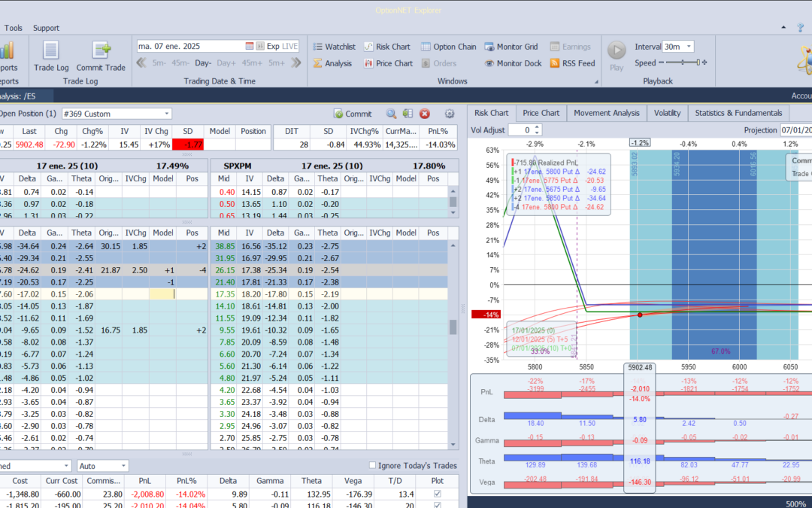
Task: Click the -14% marker on the chart axis
Action: (x=486, y=314)
